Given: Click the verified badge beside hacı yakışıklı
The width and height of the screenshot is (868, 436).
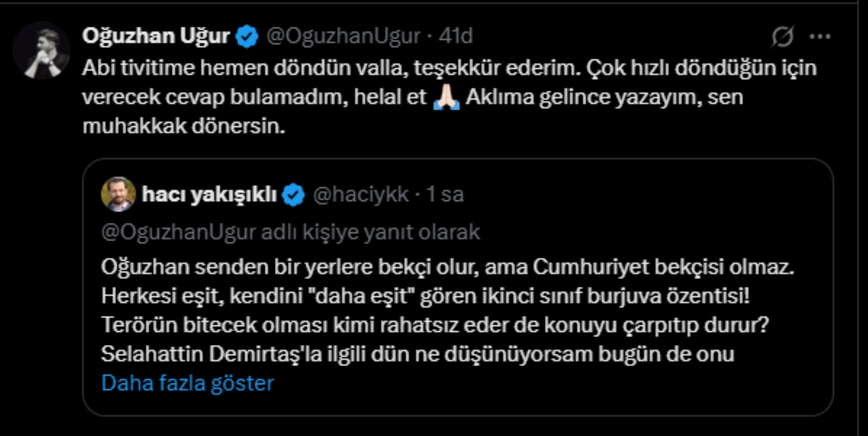Looking at the screenshot, I should pyautogui.click(x=294, y=195).
